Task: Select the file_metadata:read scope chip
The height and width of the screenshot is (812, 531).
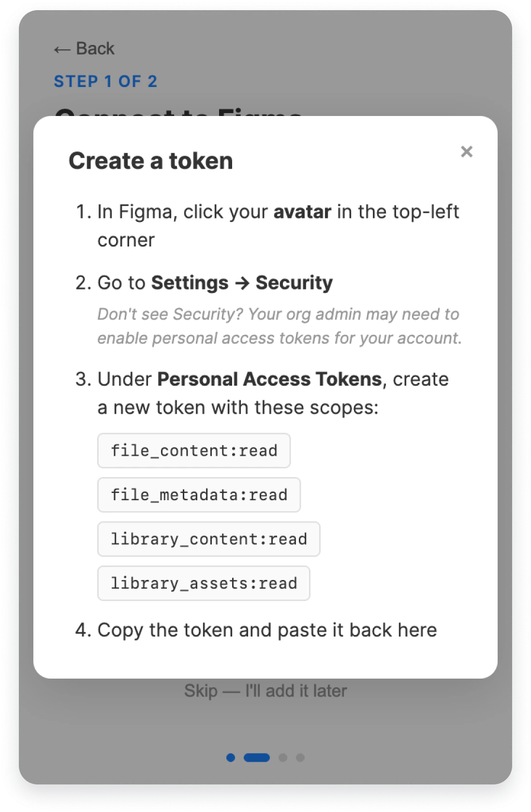Action: click(x=199, y=494)
